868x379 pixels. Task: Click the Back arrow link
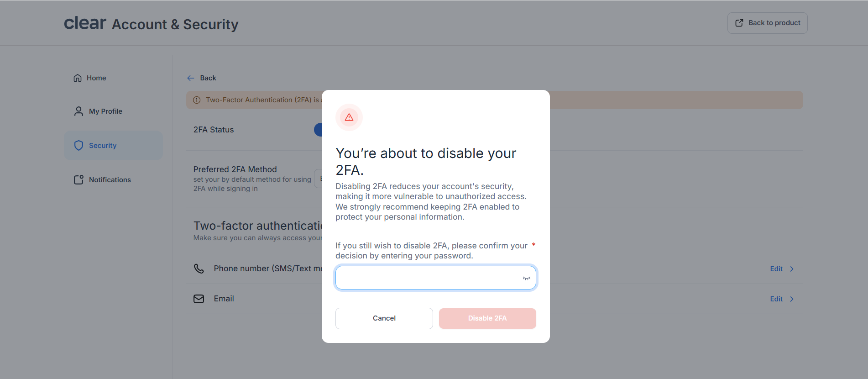point(202,78)
